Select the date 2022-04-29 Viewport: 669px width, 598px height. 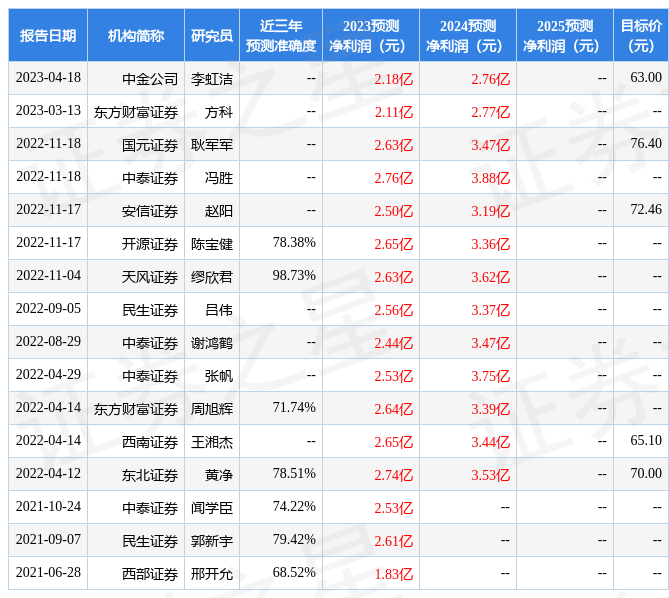pyautogui.click(x=48, y=374)
